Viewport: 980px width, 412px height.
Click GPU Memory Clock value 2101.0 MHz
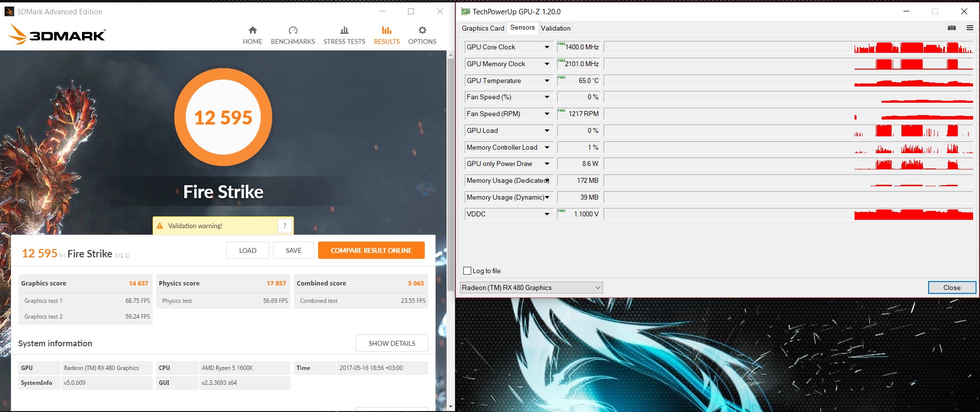pos(582,64)
